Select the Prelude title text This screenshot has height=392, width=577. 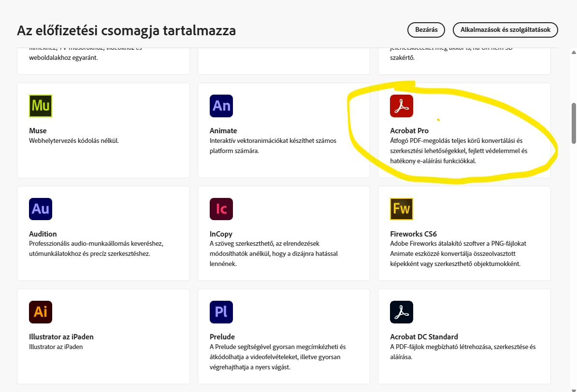pos(222,337)
